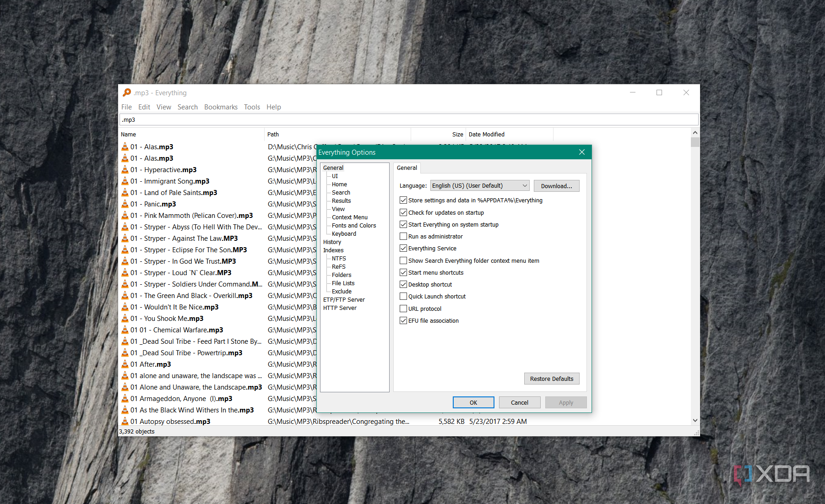Enable Run as administrator checkbox
Image resolution: width=825 pixels, height=504 pixels.
pos(403,236)
